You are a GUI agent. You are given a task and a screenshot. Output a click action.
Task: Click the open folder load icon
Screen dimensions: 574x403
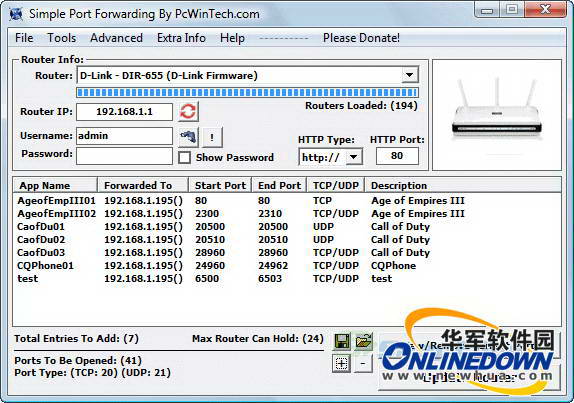pyautogui.click(x=364, y=341)
